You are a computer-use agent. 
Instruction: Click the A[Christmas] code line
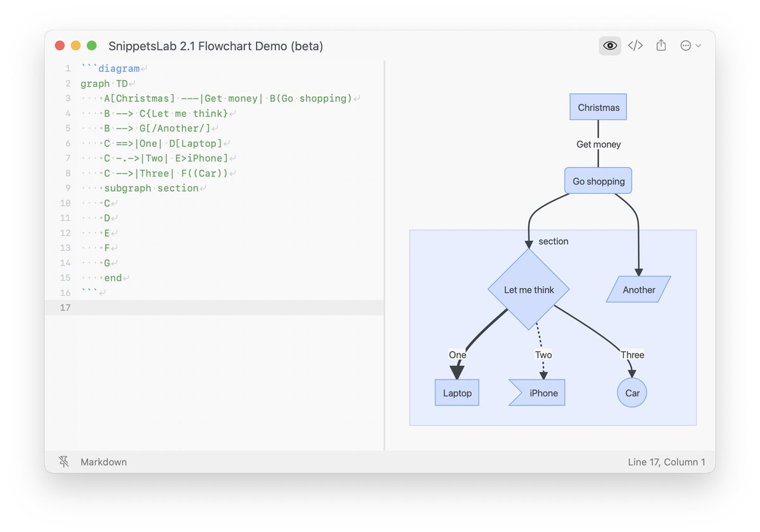coord(228,98)
